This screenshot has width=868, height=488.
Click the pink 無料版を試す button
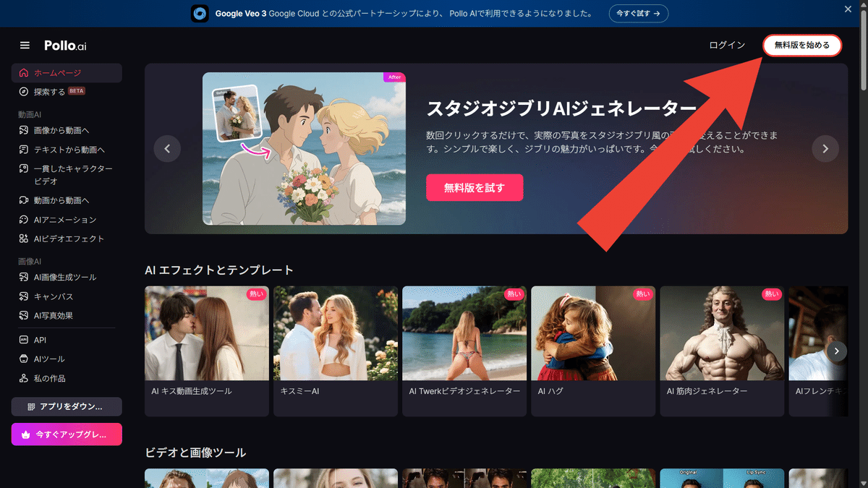pos(475,188)
